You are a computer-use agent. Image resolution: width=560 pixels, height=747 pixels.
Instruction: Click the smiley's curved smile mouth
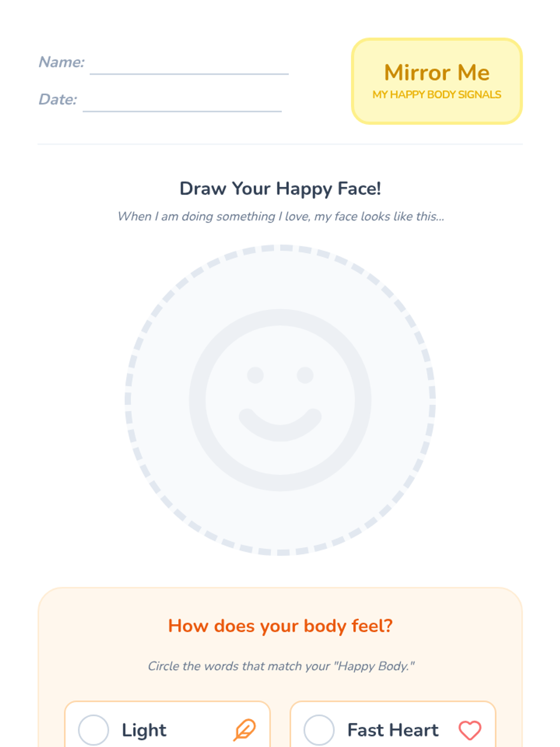coord(280,426)
